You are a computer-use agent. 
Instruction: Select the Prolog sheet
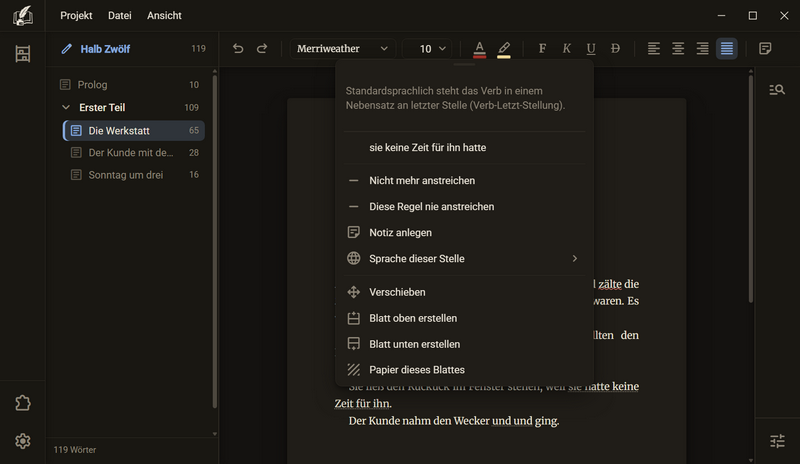130,85
